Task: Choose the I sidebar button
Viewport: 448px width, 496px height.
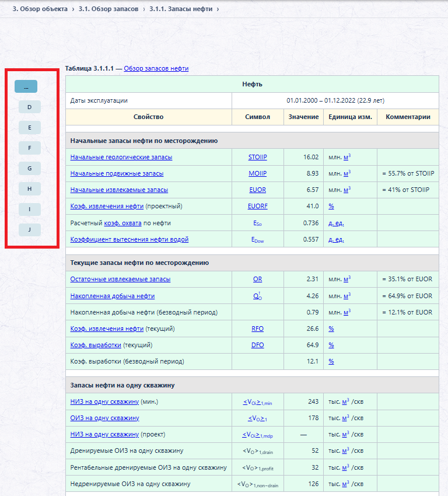Action: [29, 209]
